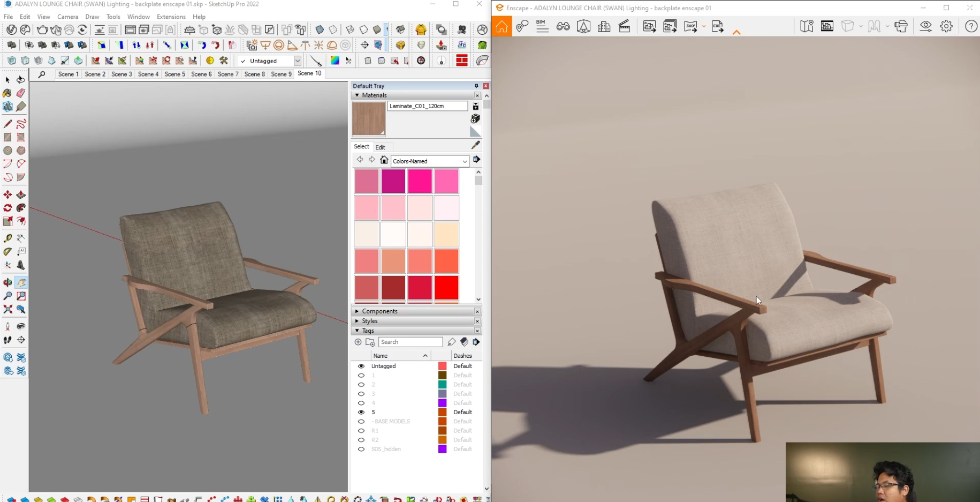Image resolution: width=980 pixels, height=502 pixels.
Task: Click the back arrow in the materials browser
Action: pos(360,159)
